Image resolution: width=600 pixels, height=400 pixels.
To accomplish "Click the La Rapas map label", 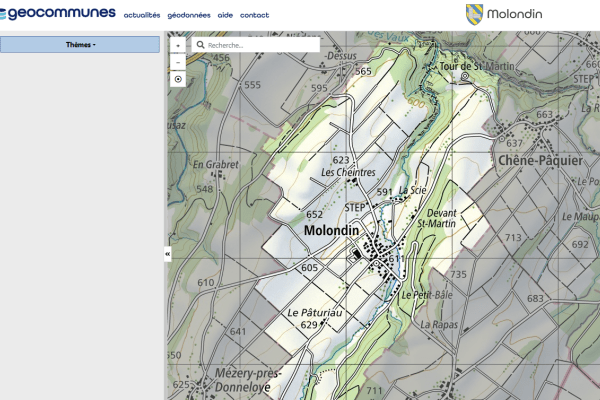I will (439, 325).
